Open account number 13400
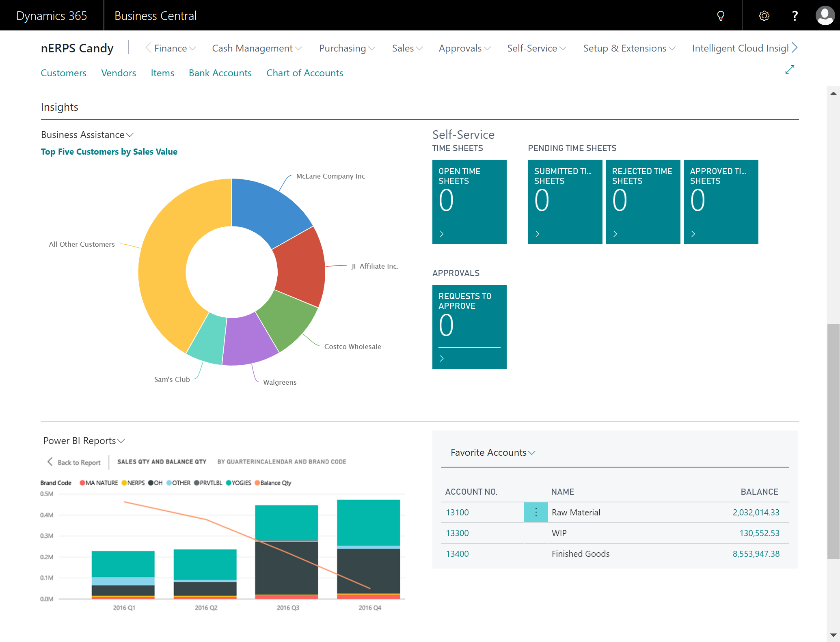Image resolution: width=840 pixels, height=642 pixels. coord(457,554)
